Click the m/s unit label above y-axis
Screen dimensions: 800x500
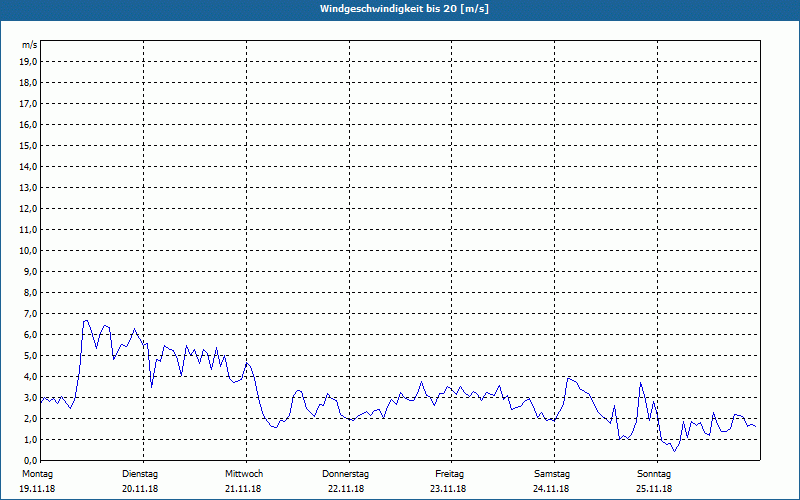coord(30,46)
